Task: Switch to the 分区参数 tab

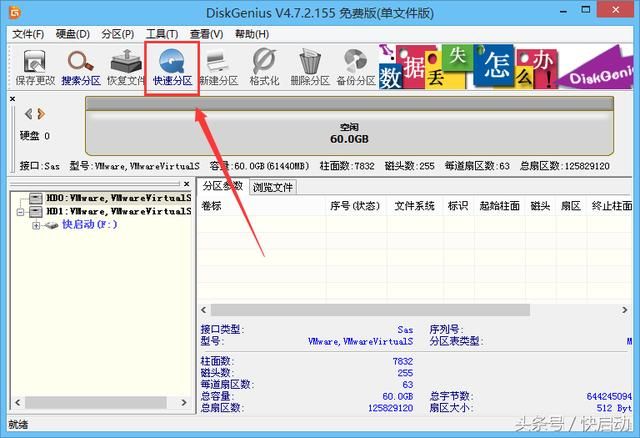Action: pos(223,186)
